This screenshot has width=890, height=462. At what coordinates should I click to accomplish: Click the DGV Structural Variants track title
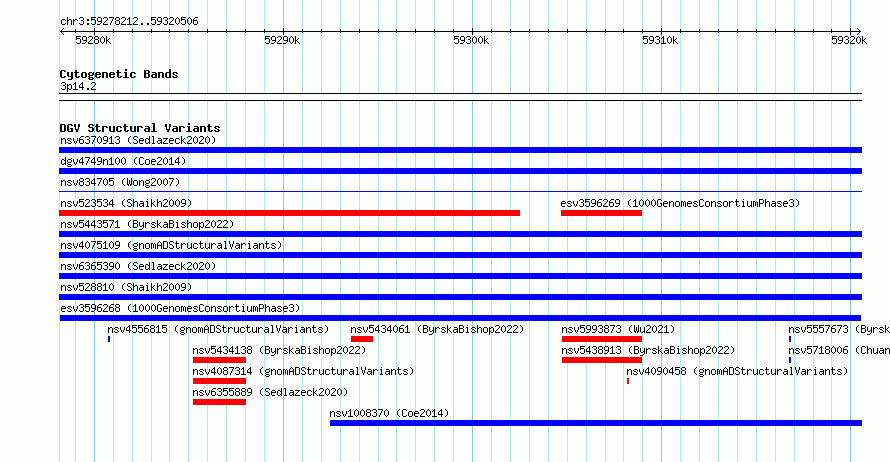140,128
